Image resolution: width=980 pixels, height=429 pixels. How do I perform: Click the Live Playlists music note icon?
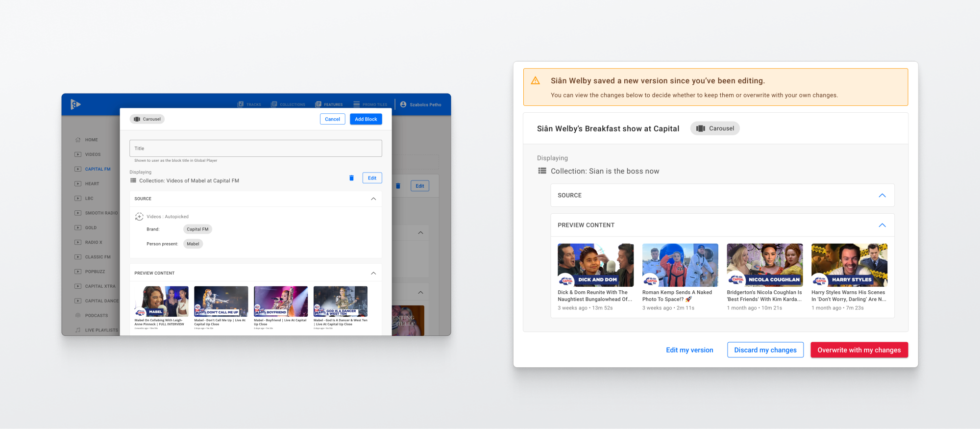click(78, 330)
